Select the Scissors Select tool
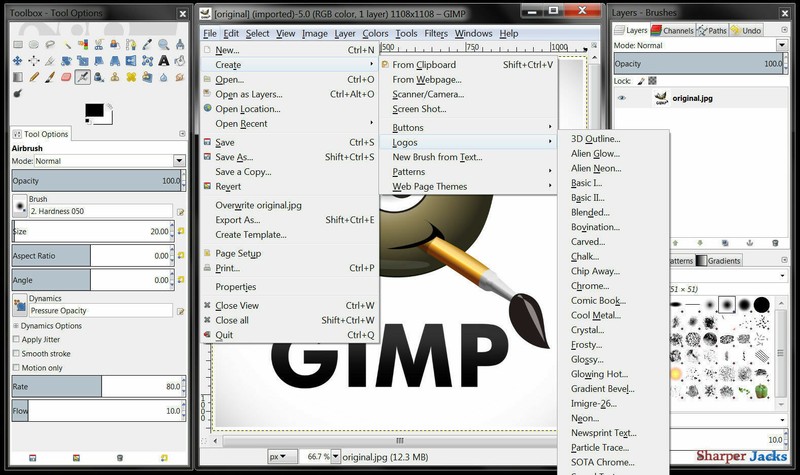 98,44
